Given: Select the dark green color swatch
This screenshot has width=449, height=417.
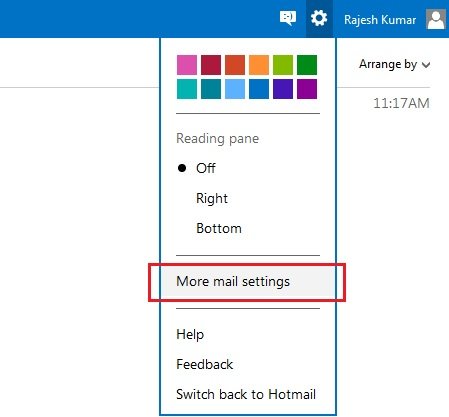Looking at the screenshot, I should click(307, 65).
